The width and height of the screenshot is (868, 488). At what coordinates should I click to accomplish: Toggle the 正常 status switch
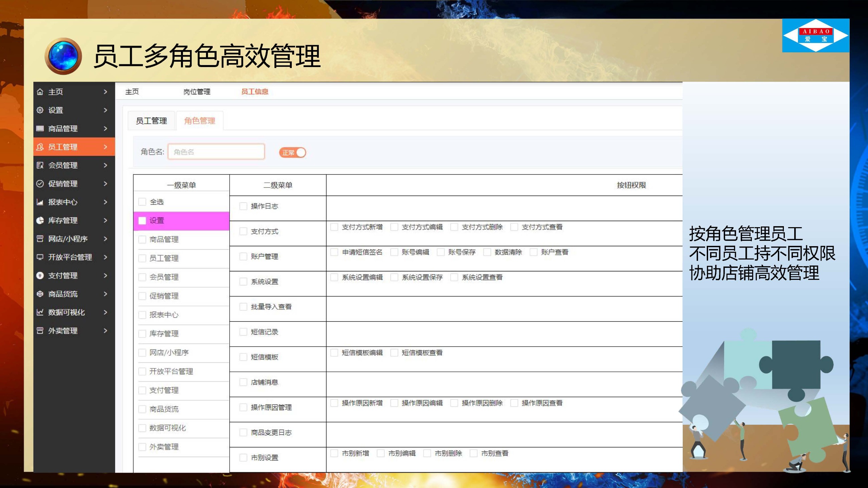tap(292, 152)
